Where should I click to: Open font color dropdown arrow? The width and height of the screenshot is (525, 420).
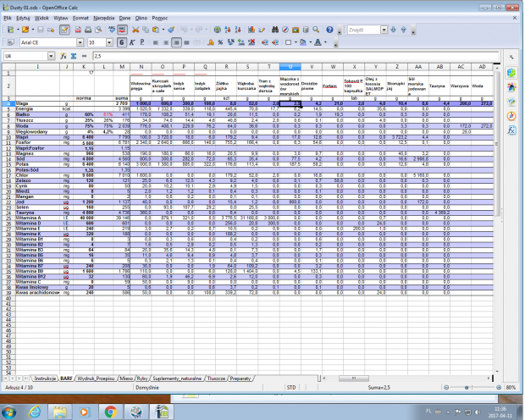click(x=325, y=42)
